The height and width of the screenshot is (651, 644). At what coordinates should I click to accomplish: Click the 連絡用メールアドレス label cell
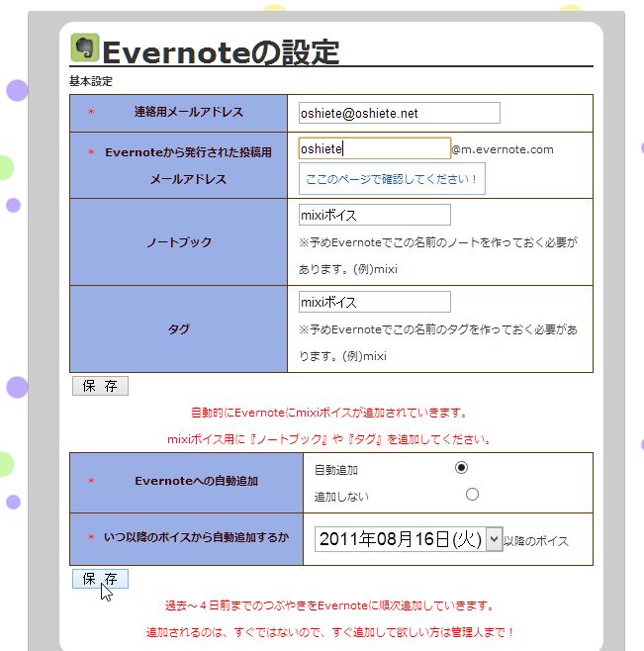click(178, 113)
